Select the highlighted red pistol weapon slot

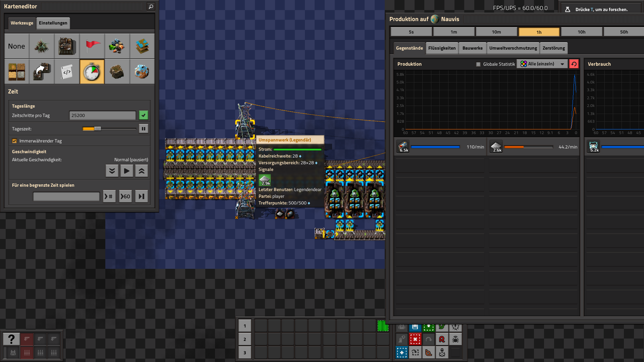(x=27, y=339)
